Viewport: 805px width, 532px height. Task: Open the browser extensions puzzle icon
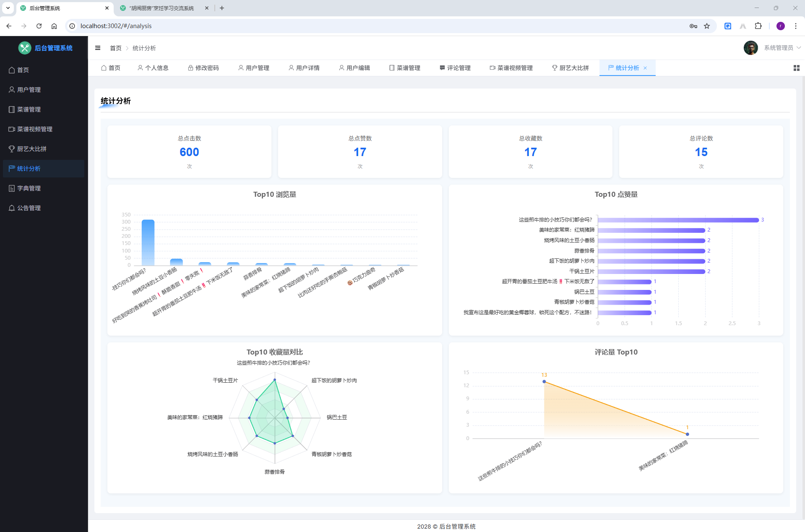pos(758,26)
